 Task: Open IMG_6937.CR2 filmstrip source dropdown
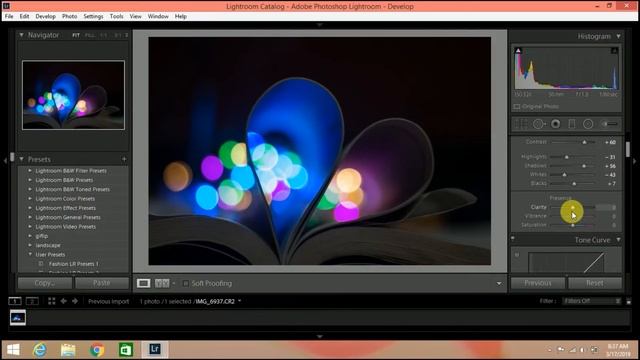[x=240, y=301]
